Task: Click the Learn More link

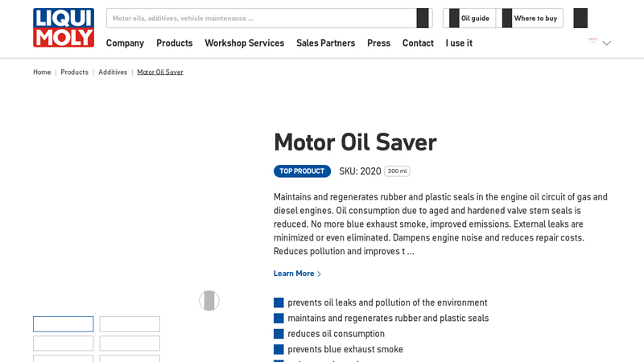Action: click(297, 274)
